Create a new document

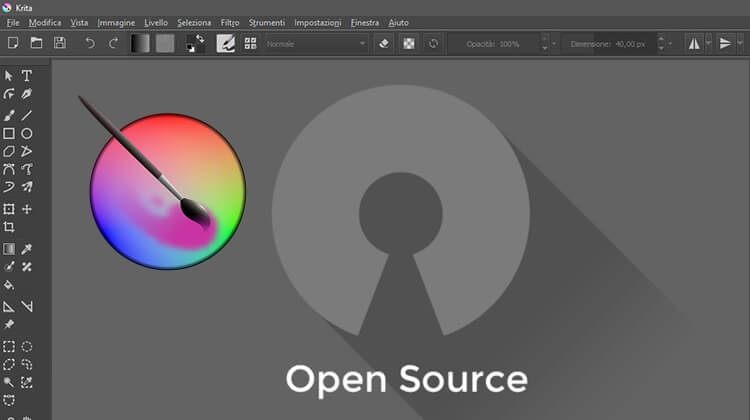[13, 43]
